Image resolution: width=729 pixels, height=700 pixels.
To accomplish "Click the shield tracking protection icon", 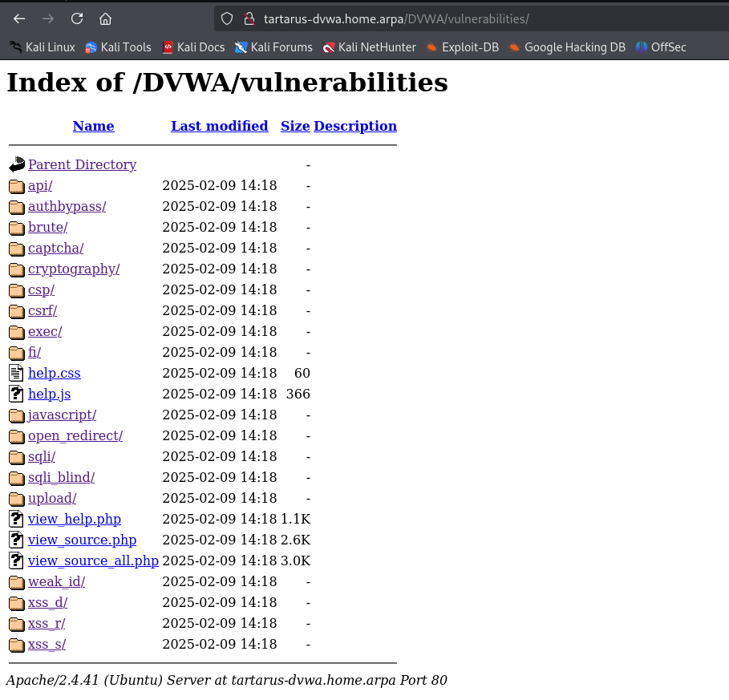I will coord(227,18).
